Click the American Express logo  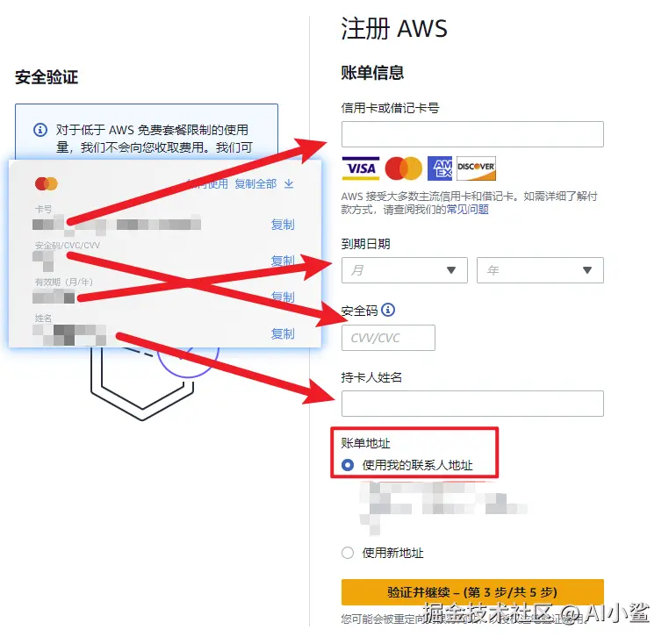(x=440, y=168)
